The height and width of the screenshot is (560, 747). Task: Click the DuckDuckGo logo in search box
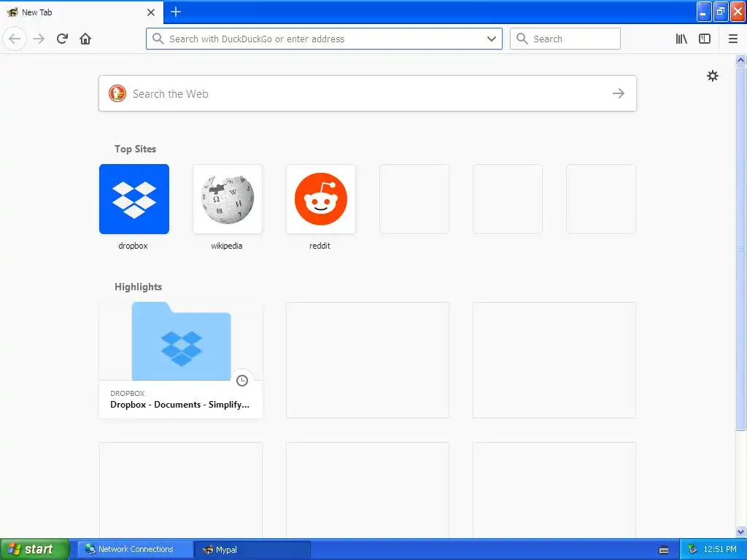(x=117, y=93)
